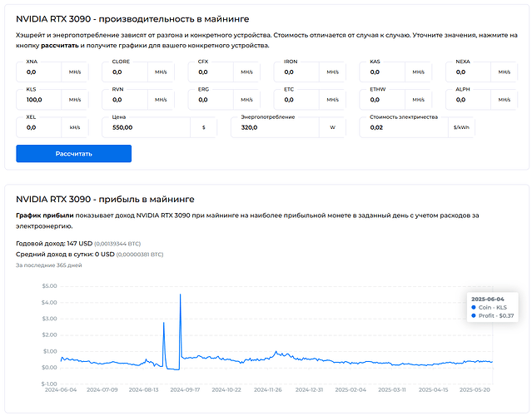Click the ETC hashrate input
Image resolution: width=532 pixels, height=416 pixels.
coord(296,100)
